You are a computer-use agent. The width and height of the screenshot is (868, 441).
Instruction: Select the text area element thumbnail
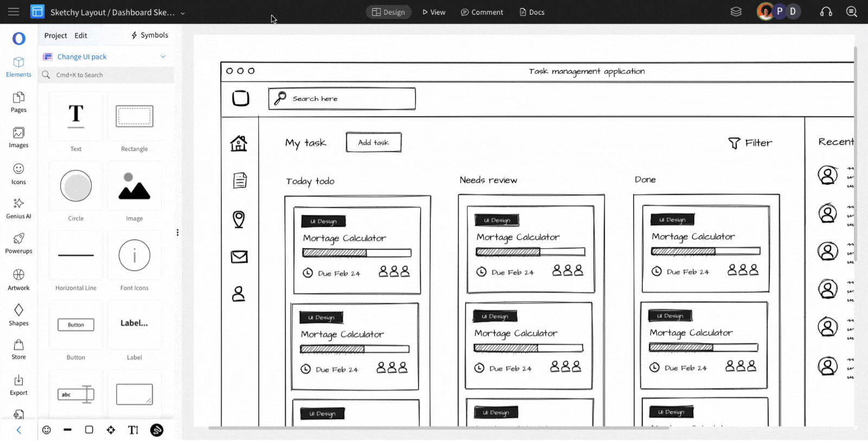coord(135,394)
